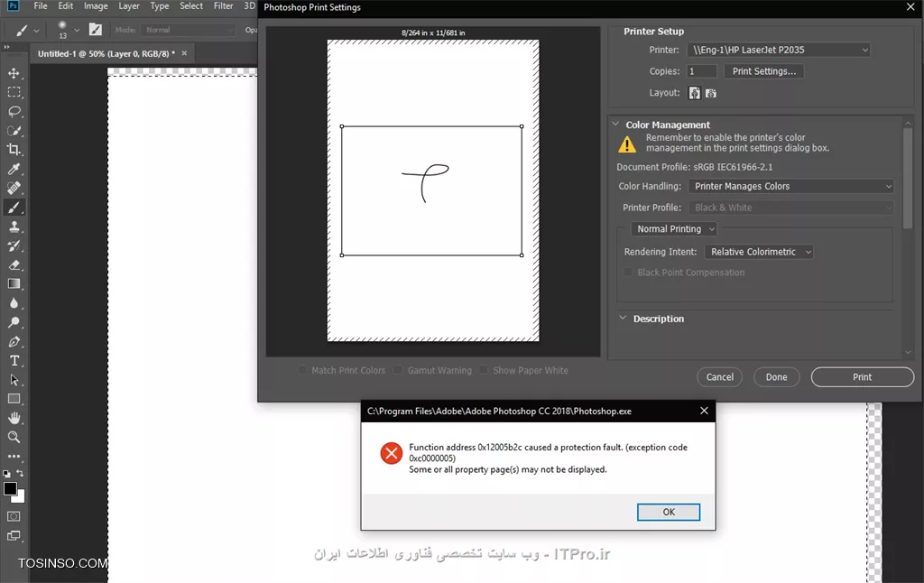This screenshot has width=924, height=583.
Task: Click the background color swatch
Action: click(21, 497)
